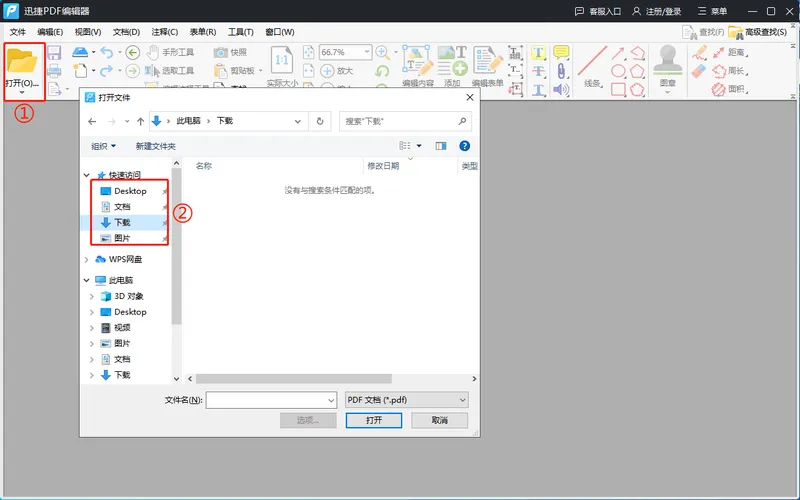The height and width of the screenshot is (500, 800).
Task: Click the Attach file paperclip icon
Action: pos(561,71)
